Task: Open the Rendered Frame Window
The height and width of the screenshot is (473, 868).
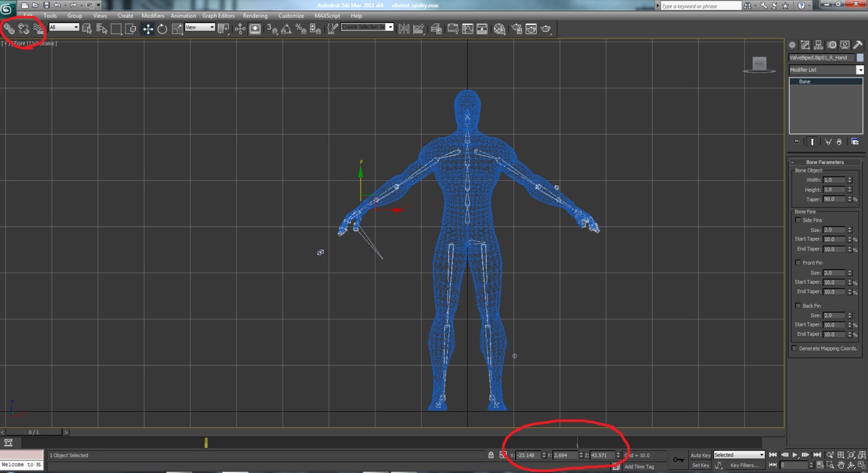Action: 531,29
